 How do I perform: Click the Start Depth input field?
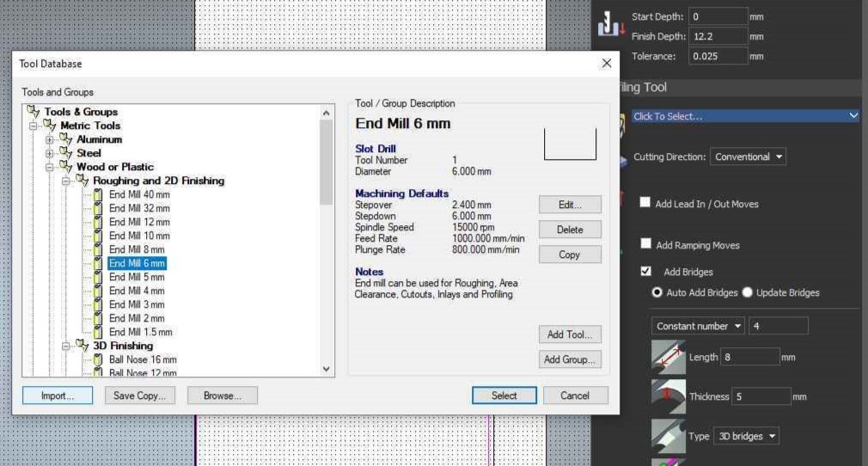click(x=718, y=16)
